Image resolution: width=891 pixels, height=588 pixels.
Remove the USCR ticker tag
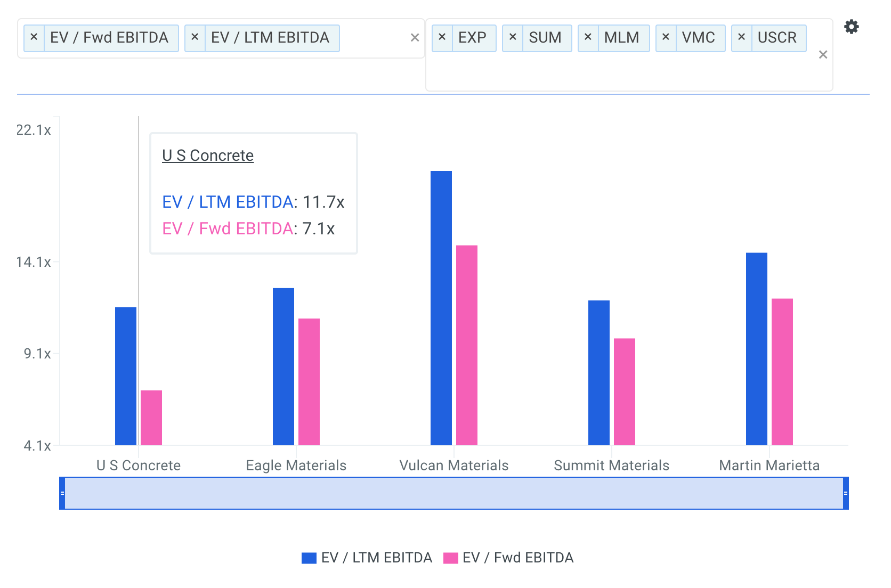pos(742,38)
